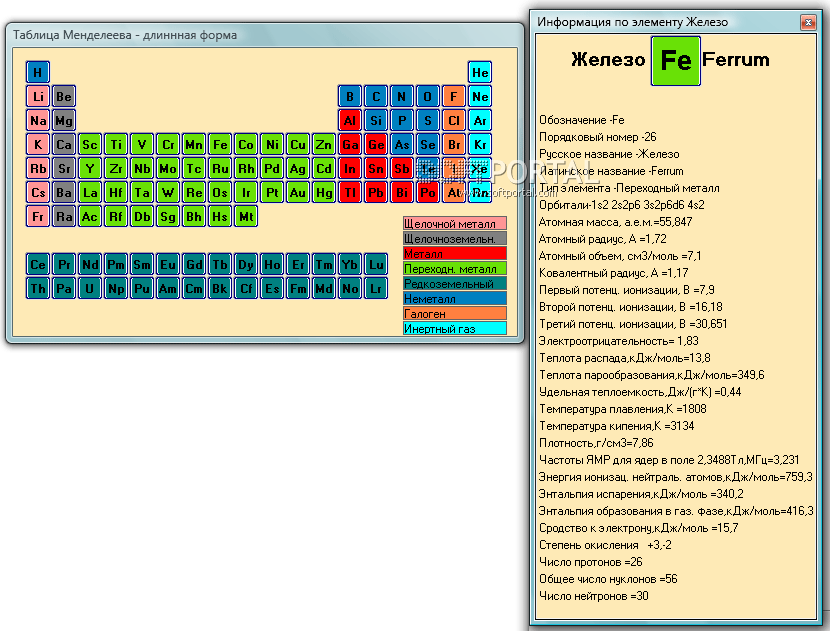Image resolution: width=830 pixels, height=631 pixels.
Task: Choose the green 'Переходн. металл' legend swatch
Action: tap(455, 268)
